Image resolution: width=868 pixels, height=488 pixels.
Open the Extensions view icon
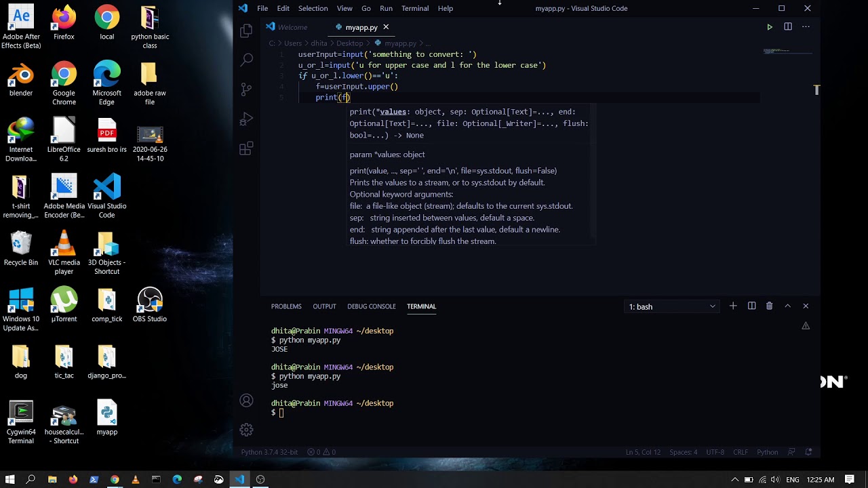tap(246, 148)
